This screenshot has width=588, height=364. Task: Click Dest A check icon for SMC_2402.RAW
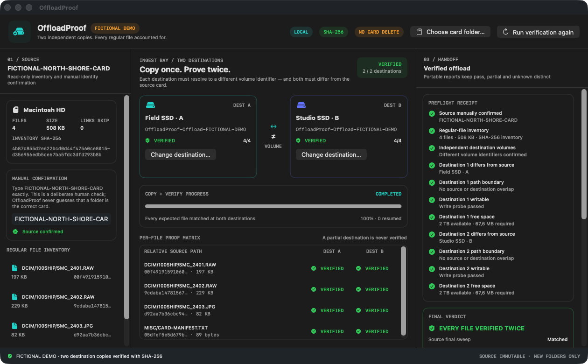coord(314,289)
